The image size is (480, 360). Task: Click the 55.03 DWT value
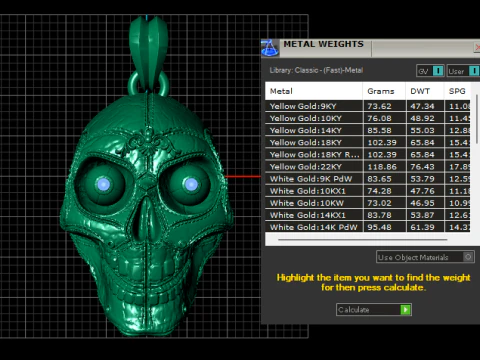tap(422, 130)
